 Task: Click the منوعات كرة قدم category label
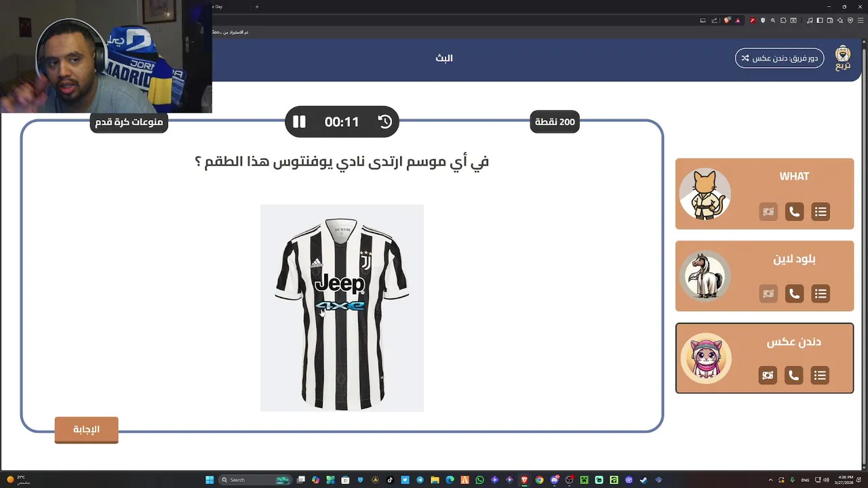[129, 122]
